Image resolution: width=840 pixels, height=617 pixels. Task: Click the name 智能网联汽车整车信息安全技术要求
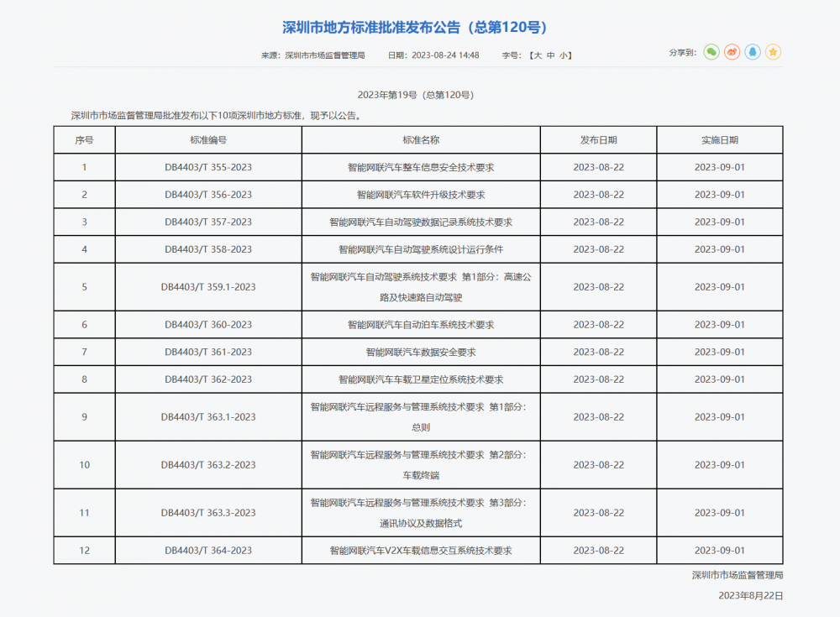pyautogui.click(x=421, y=167)
